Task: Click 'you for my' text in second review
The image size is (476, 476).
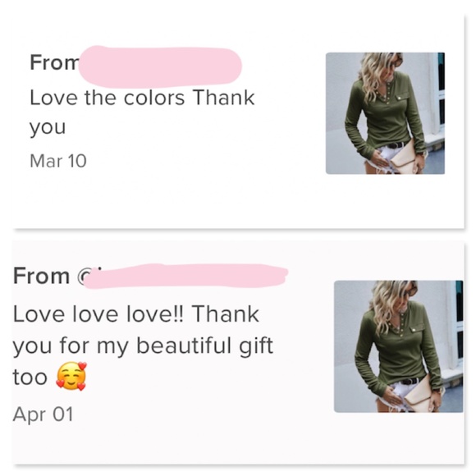Action: coord(71,346)
